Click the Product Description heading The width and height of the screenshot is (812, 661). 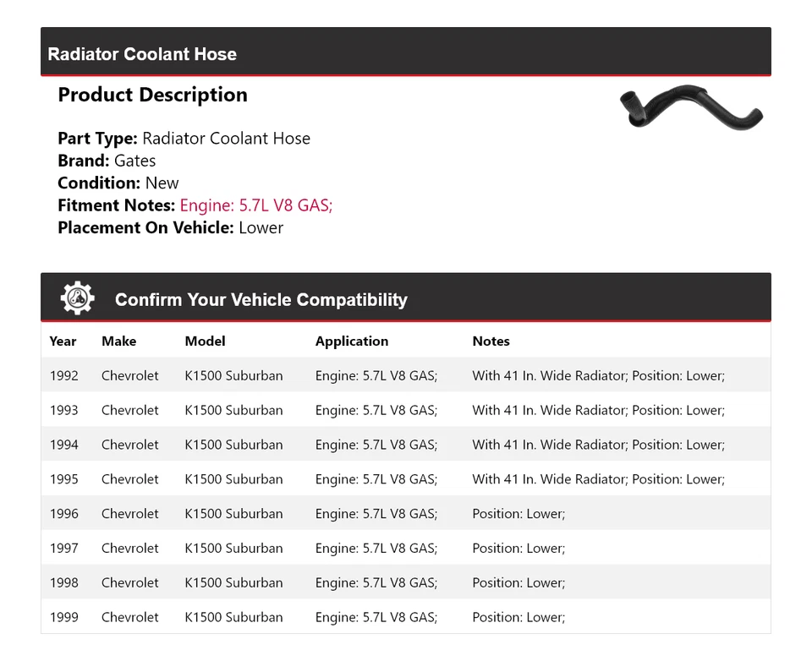[x=153, y=95]
